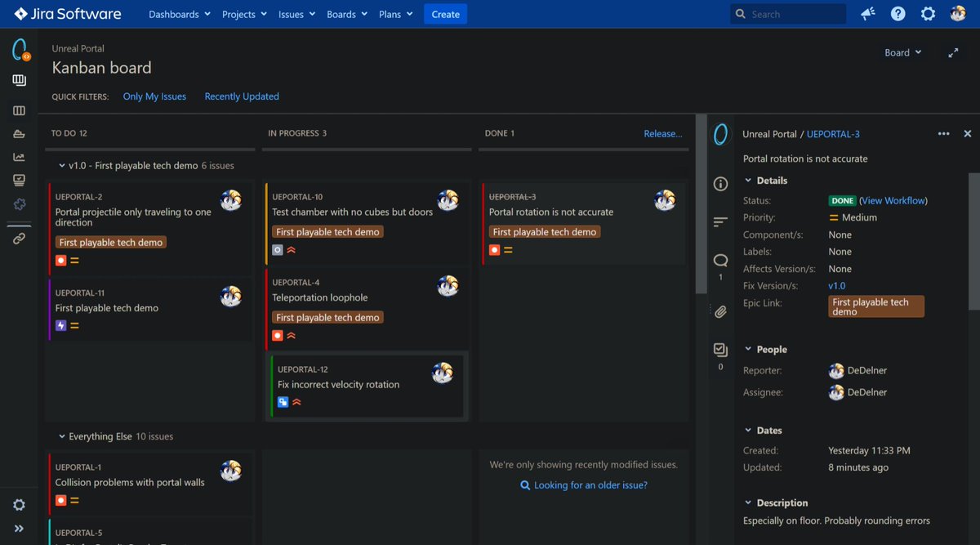
Task: Click epic type icon on UEPORTAL-11 card
Action: pyautogui.click(x=60, y=325)
